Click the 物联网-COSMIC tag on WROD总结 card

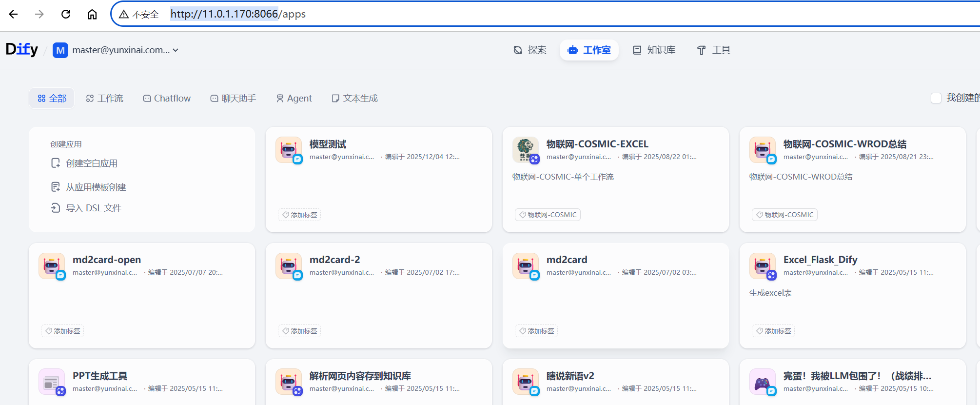784,215
